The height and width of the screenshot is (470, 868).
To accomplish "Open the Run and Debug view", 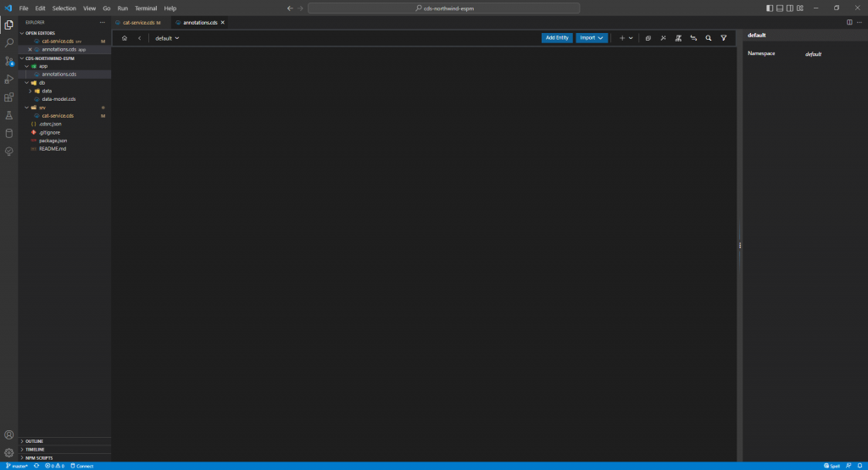I will (x=8, y=79).
